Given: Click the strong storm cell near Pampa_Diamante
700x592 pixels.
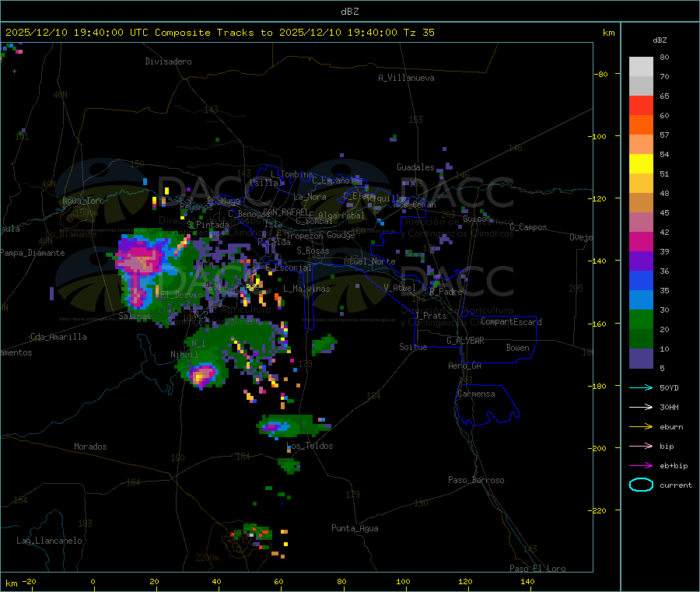Looking at the screenshot, I should point(141,261).
